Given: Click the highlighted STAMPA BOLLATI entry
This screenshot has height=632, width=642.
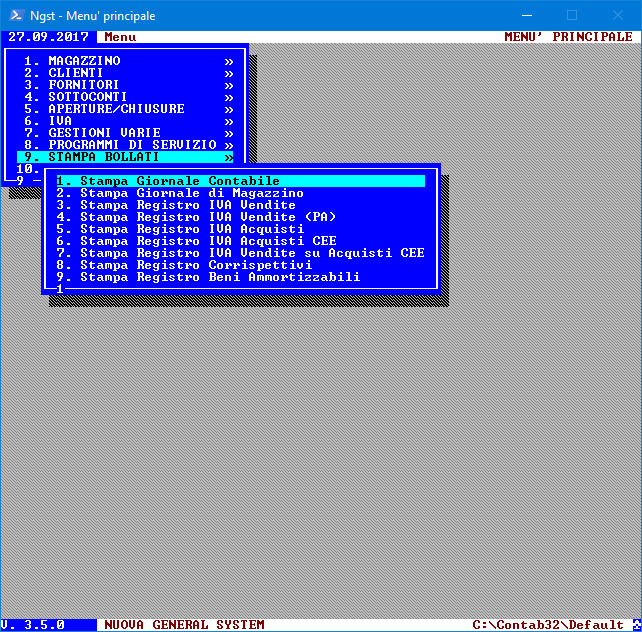Looking at the screenshot, I should (x=104, y=157).
